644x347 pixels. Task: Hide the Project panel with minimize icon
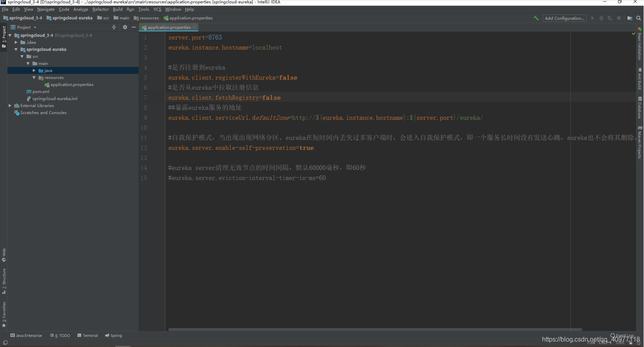click(x=134, y=27)
